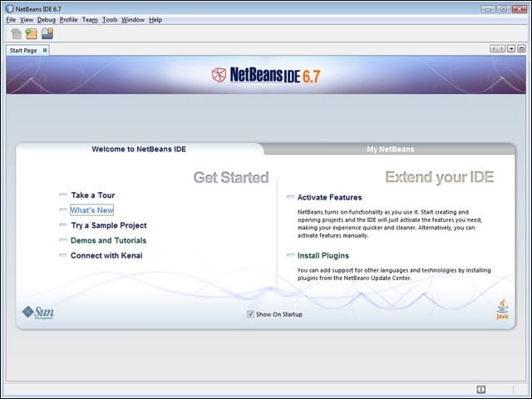Click the 'NetBeans turns on functionality' description text
The image size is (532, 399).
[390, 224]
